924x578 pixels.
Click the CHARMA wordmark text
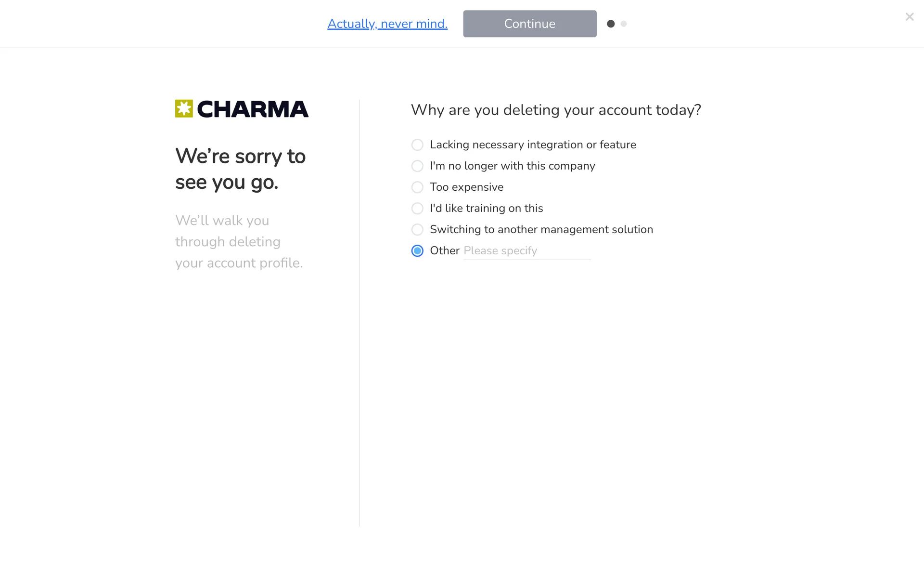pos(253,109)
